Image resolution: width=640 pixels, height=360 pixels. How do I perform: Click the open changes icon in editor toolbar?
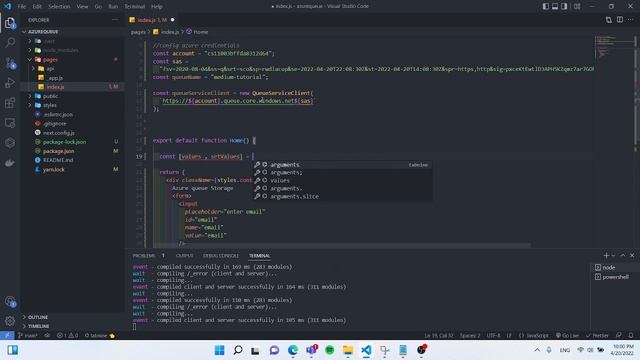[x=609, y=20]
